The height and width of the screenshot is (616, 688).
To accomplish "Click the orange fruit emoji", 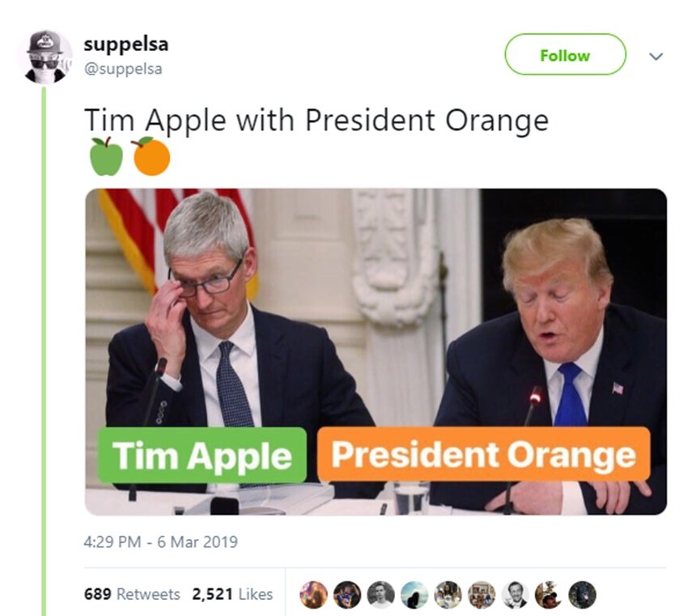I will click(151, 157).
